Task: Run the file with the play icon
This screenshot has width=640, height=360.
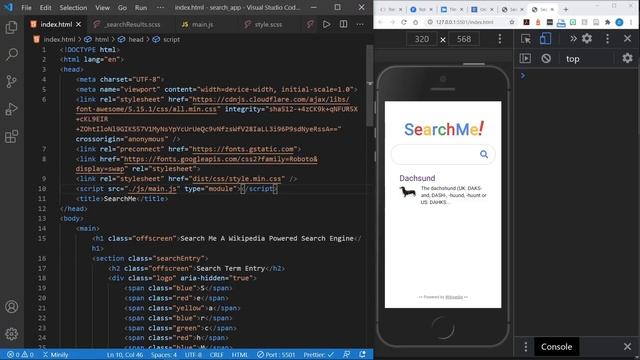Action: pyautogui.click(x=327, y=24)
